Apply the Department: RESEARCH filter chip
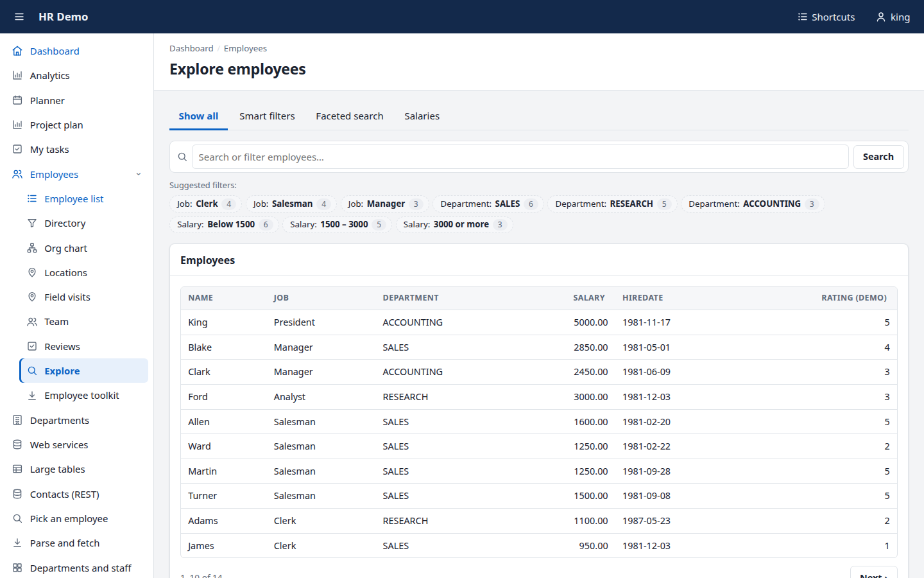Image resolution: width=924 pixels, height=578 pixels. [x=612, y=204]
